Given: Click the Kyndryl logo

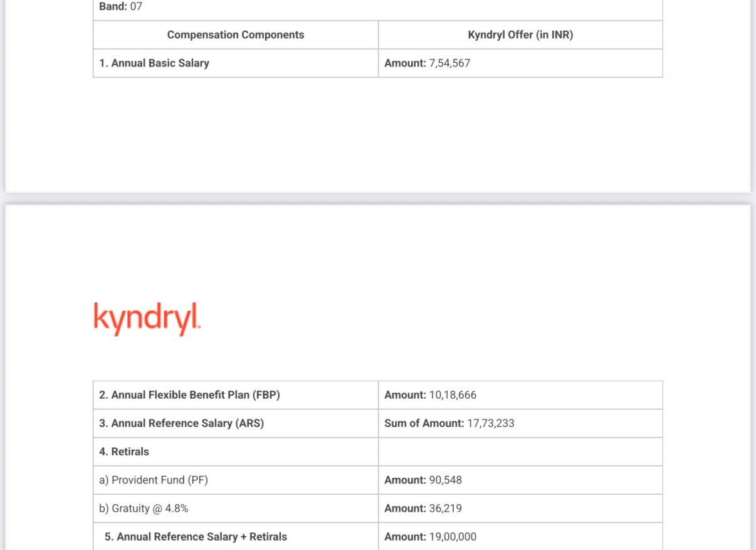Looking at the screenshot, I should (x=147, y=319).
